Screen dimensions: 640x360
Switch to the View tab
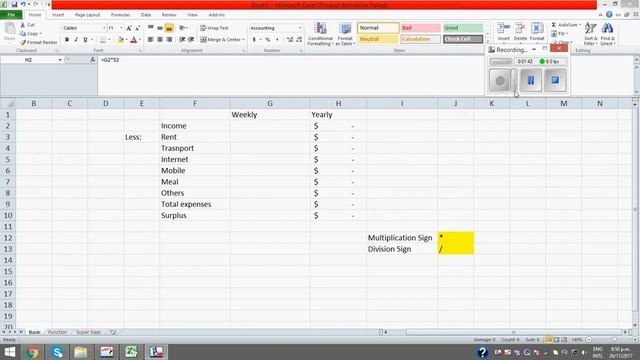(192, 15)
